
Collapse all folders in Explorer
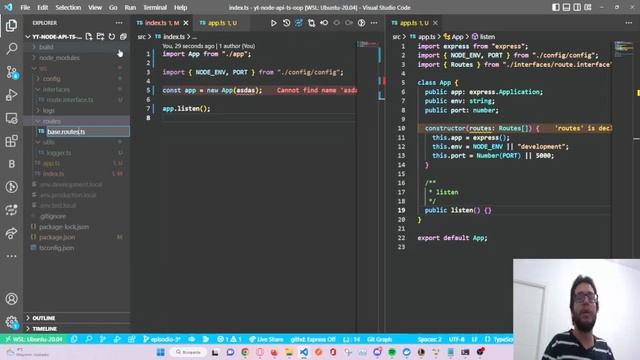[x=123, y=37]
